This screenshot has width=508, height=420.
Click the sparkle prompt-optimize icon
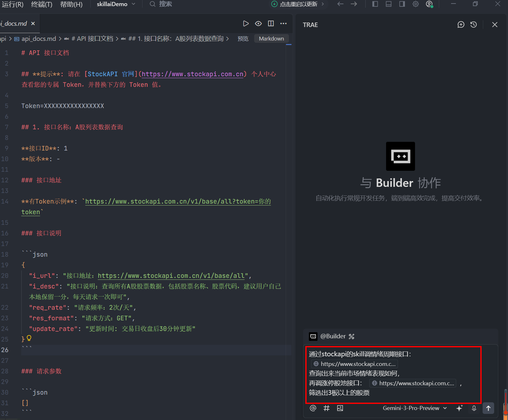click(459, 408)
